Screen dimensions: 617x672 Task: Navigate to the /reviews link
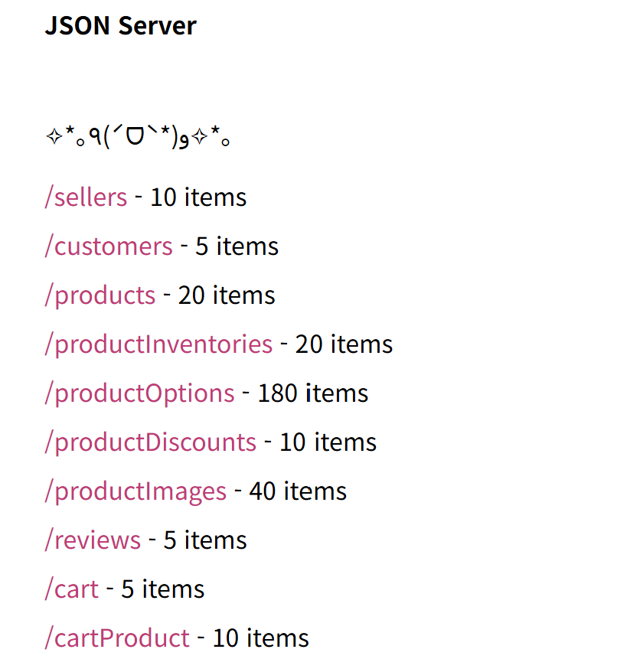tap(93, 540)
